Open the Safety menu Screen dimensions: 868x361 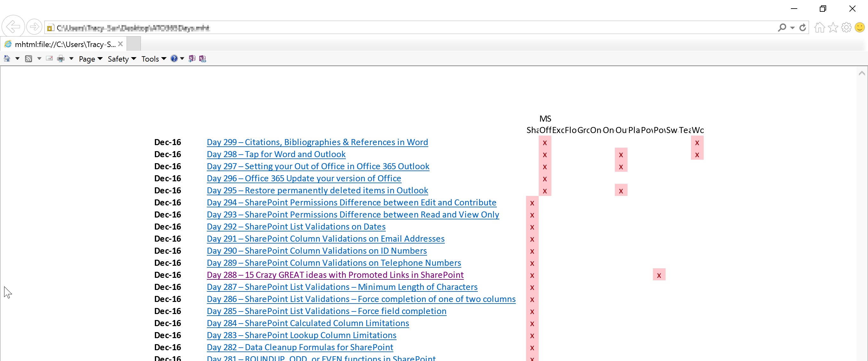(122, 59)
